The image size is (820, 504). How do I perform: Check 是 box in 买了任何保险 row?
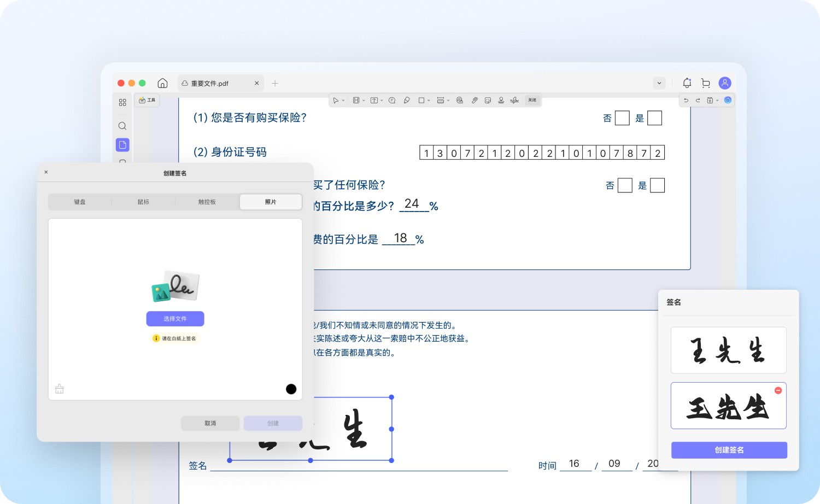(x=657, y=185)
